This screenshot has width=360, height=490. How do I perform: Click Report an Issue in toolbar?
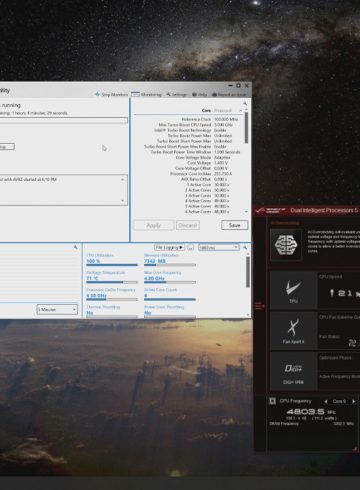[229, 94]
